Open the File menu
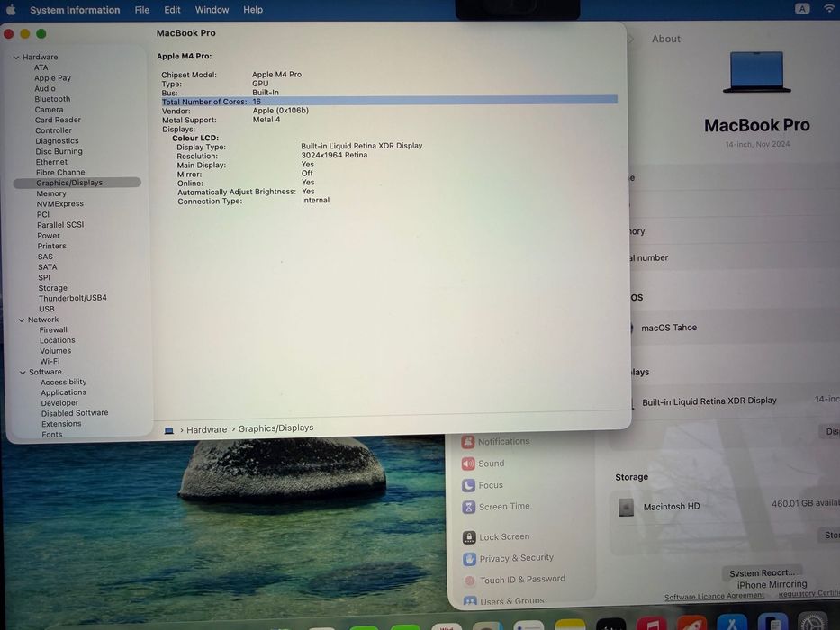This screenshot has width=840, height=630. 142,10
